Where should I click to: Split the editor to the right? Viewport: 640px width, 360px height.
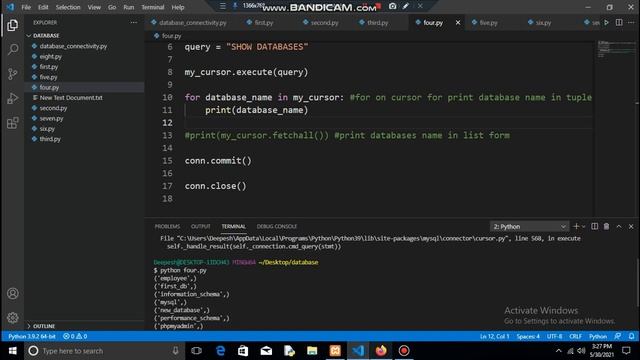coord(619,22)
